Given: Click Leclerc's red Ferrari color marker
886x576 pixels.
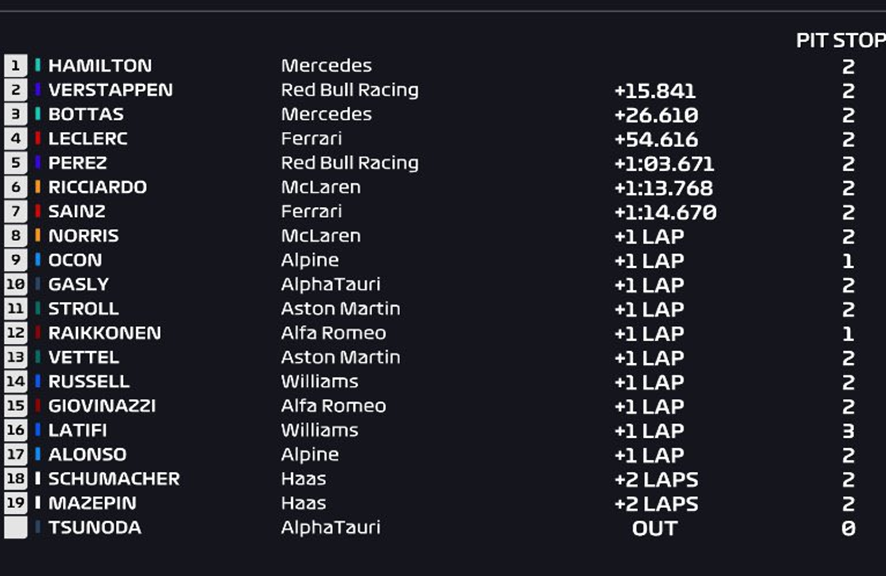Looking at the screenshot, I should [38, 138].
